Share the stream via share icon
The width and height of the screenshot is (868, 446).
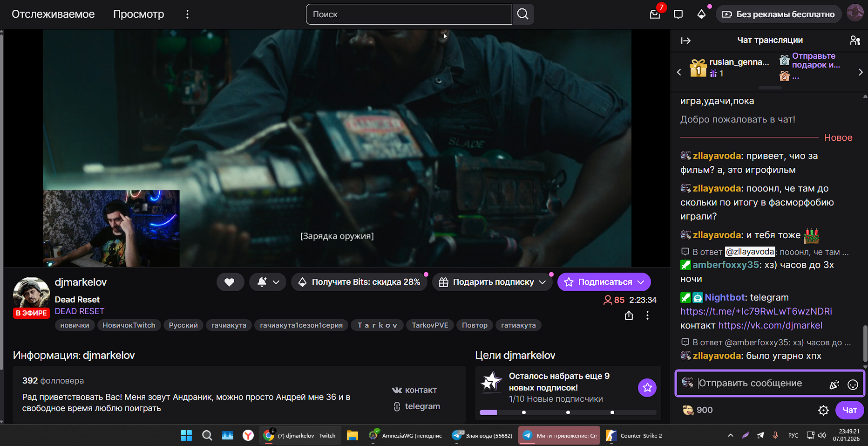tap(629, 316)
